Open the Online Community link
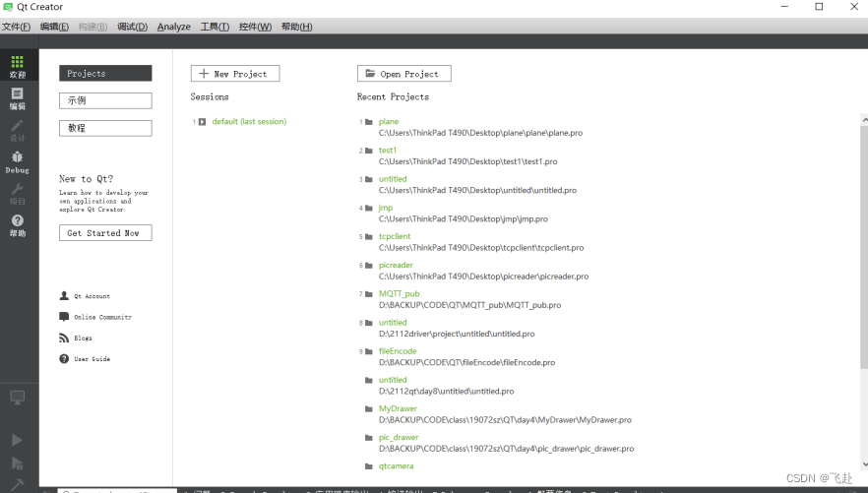868x493 pixels. point(103,317)
